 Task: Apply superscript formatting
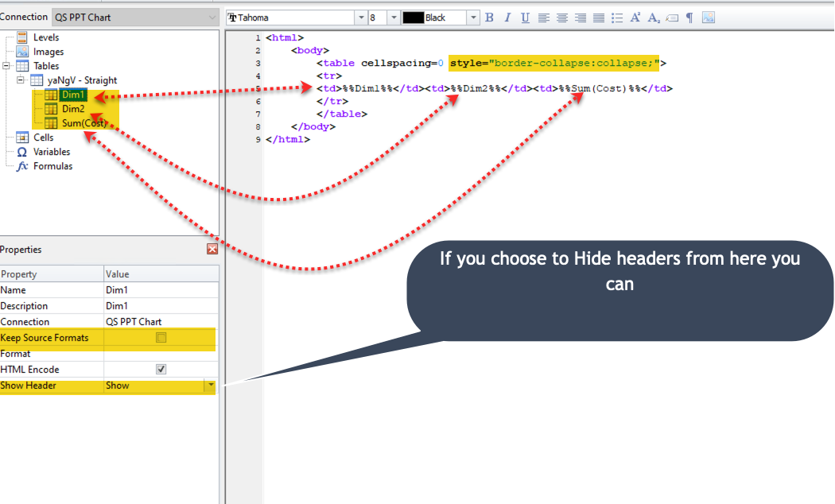point(635,17)
